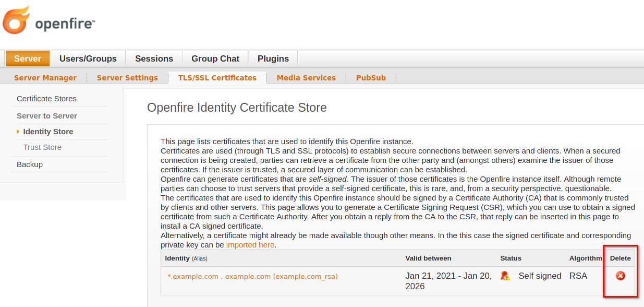Viewport: 644px width, 307px height.
Task: Click the Openfire flame logo
Action: (17, 20)
